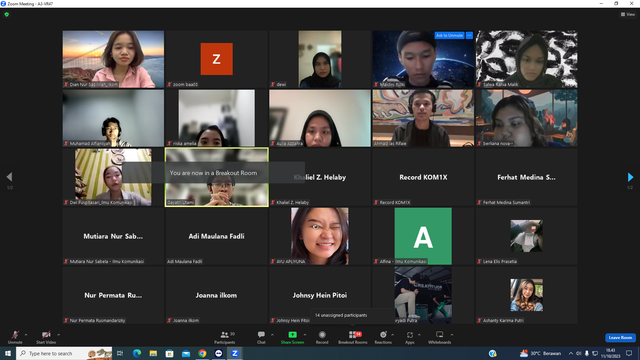
Task: Open Whiteboards from the toolbar
Action: [440, 337]
